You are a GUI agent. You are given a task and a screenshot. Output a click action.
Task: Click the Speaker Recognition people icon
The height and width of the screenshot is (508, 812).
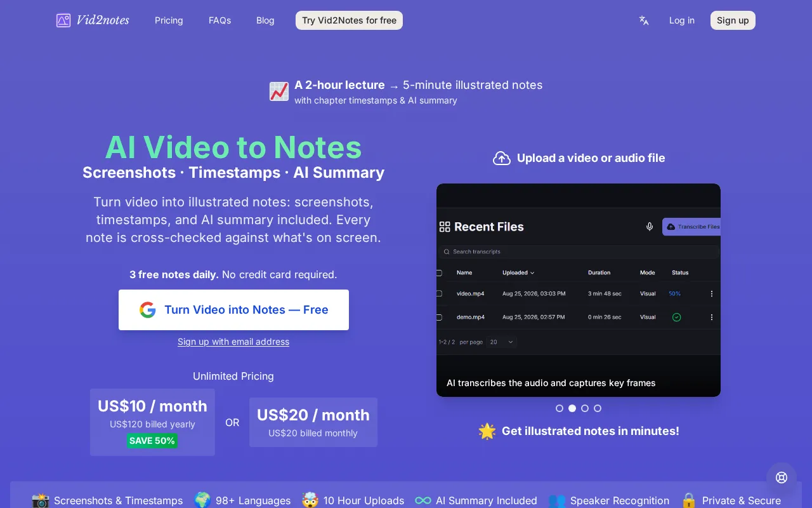click(557, 500)
